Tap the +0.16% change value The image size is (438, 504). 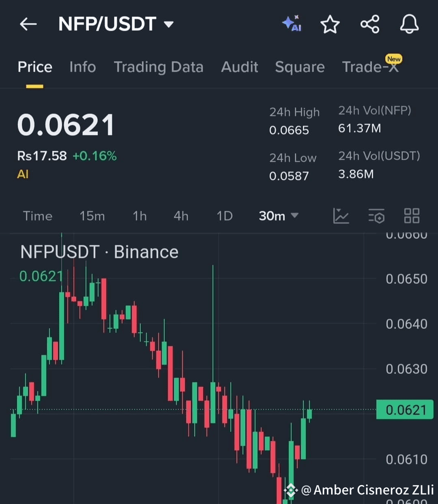(x=95, y=156)
